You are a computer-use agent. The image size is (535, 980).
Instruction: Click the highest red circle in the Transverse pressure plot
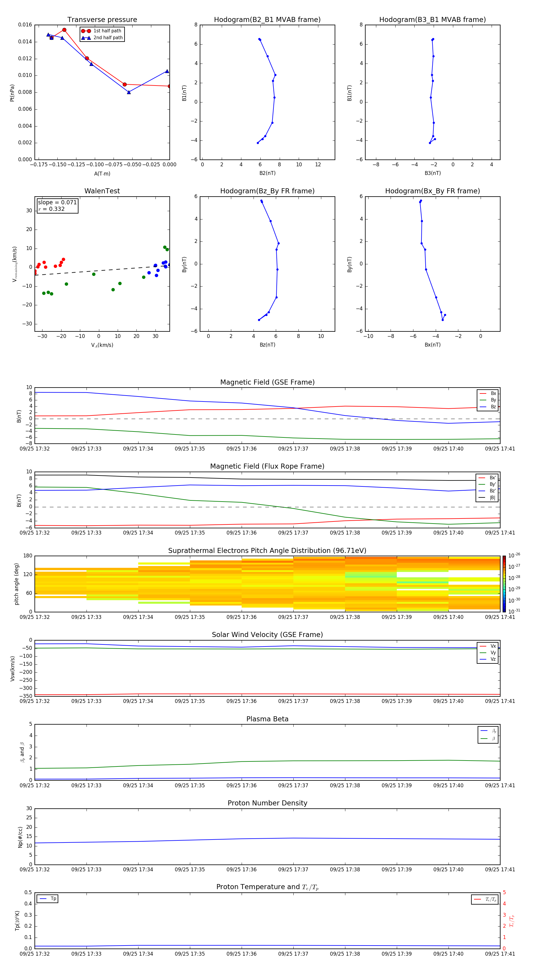[x=64, y=30]
